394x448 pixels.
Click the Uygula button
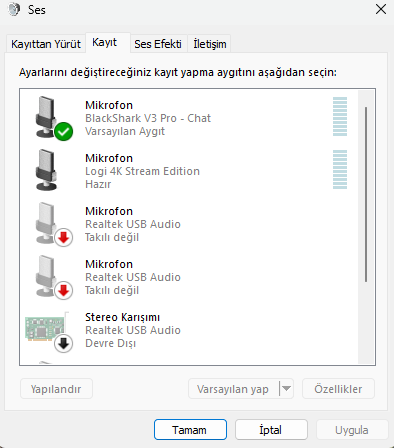(x=352, y=430)
